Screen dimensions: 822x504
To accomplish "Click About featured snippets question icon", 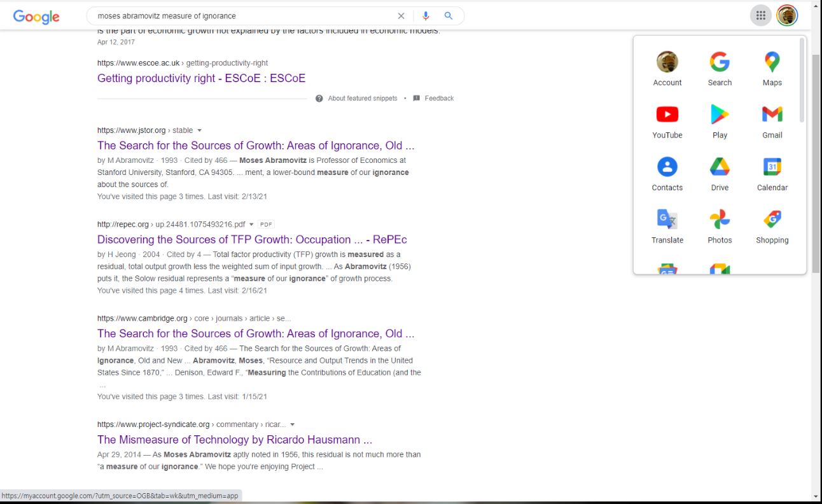I will coord(319,99).
